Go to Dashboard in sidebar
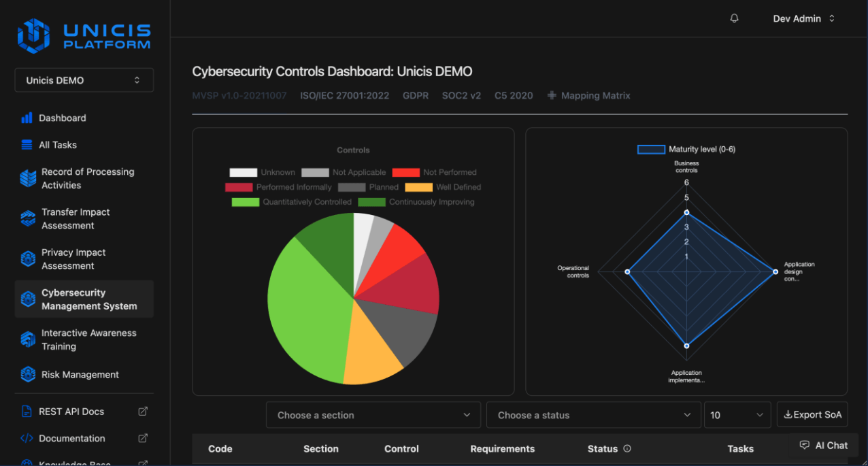Screen dimensions: 868x466 [84, 118]
